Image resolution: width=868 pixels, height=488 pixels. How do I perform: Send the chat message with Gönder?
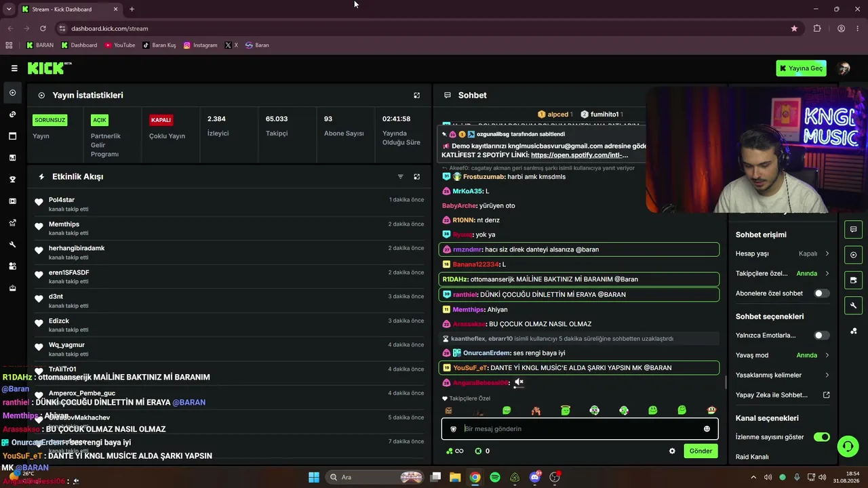click(x=701, y=451)
